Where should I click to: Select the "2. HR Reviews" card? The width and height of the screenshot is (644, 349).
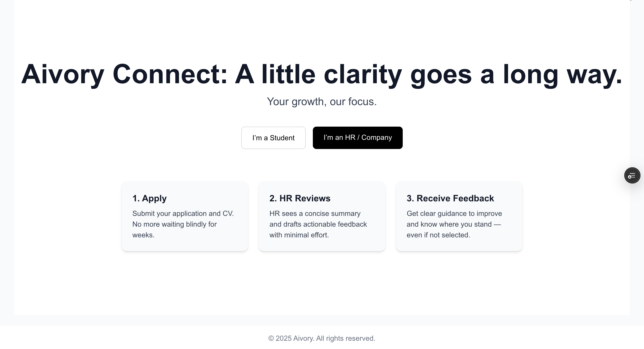pyautogui.click(x=322, y=216)
